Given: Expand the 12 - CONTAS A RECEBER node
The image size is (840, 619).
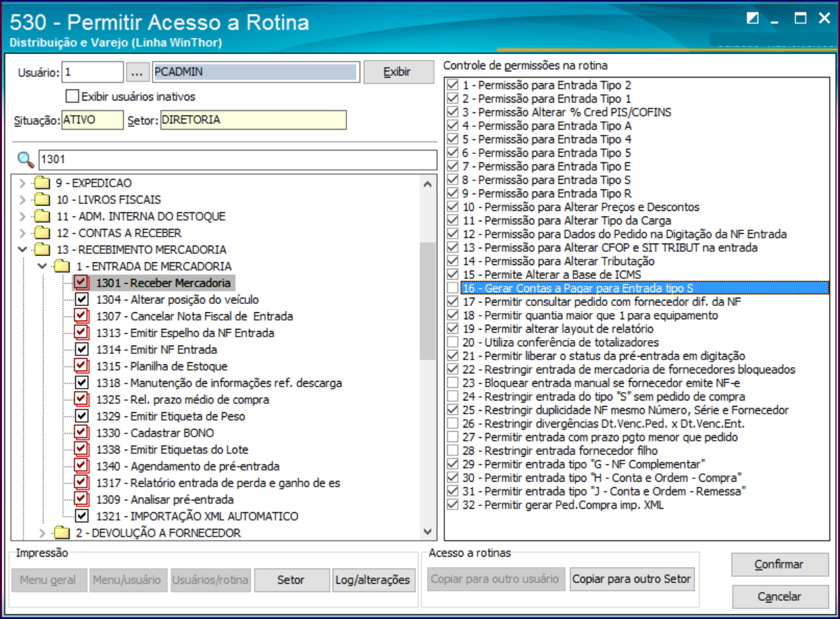Looking at the screenshot, I should pyautogui.click(x=23, y=233).
